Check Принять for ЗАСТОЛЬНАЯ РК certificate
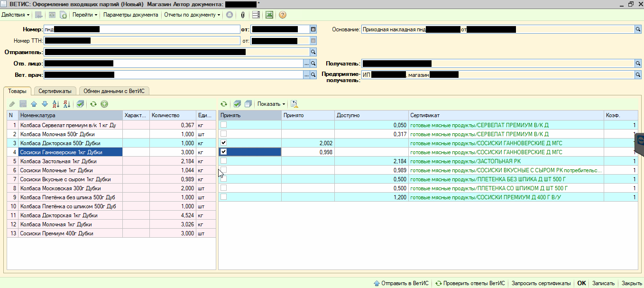Viewport: 644px width, 288px height. click(224, 161)
